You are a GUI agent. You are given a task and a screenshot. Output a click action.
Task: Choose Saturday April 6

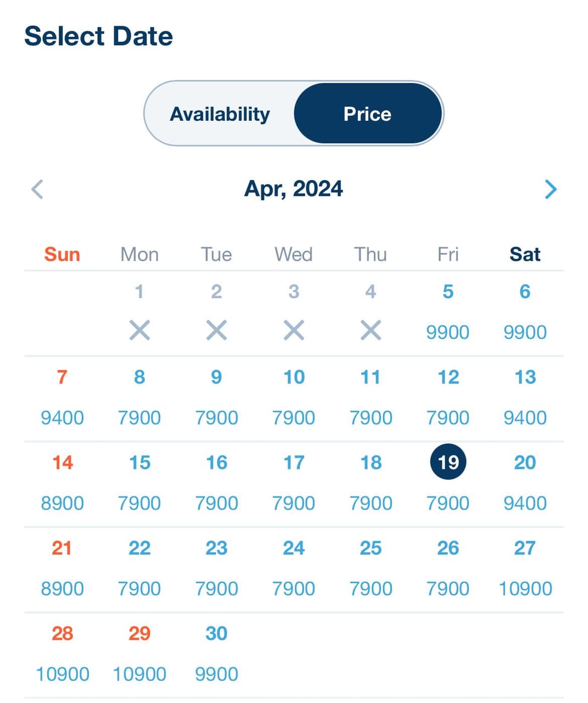(x=525, y=312)
